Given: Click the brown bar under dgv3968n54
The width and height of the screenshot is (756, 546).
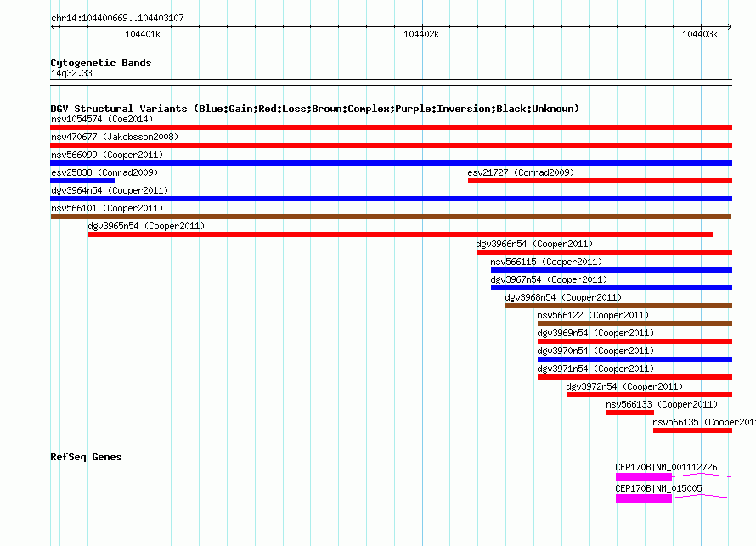Looking at the screenshot, I should coord(618,306).
